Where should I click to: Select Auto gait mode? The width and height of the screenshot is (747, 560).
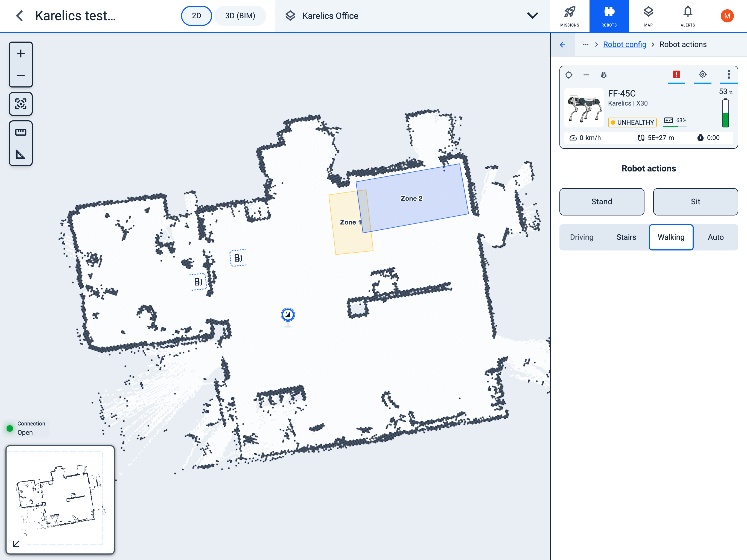tap(715, 237)
